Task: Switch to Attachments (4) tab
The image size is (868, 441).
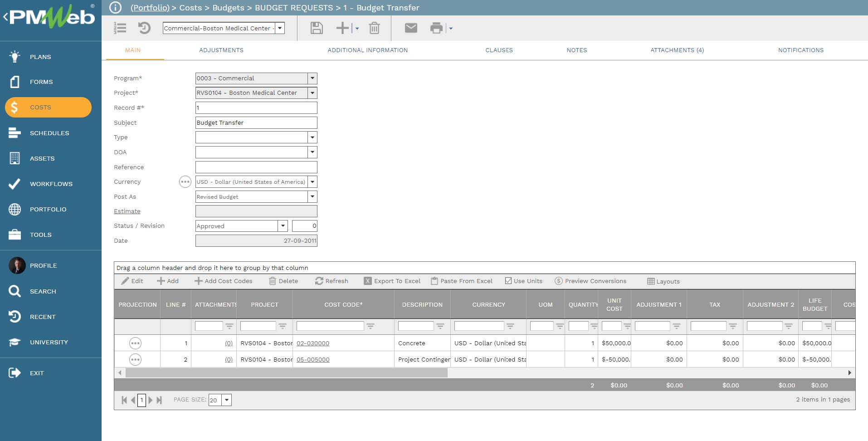Action: click(678, 50)
